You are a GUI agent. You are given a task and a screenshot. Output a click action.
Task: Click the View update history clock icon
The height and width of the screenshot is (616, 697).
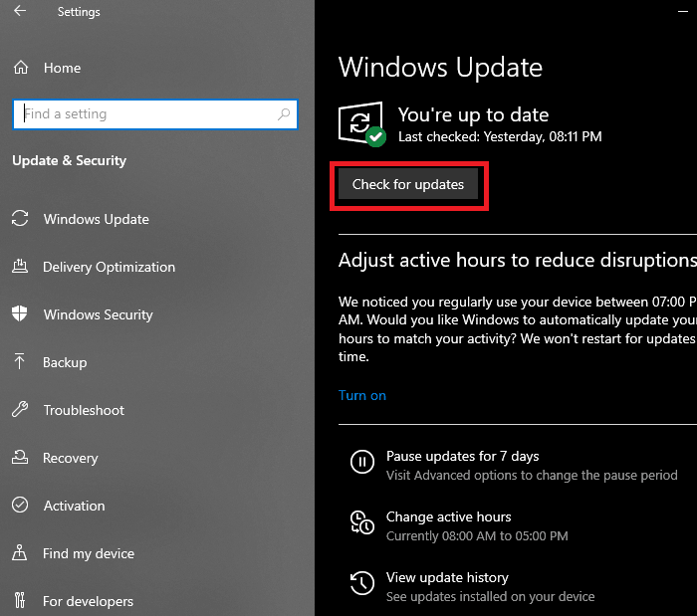click(x=361, y=583)
